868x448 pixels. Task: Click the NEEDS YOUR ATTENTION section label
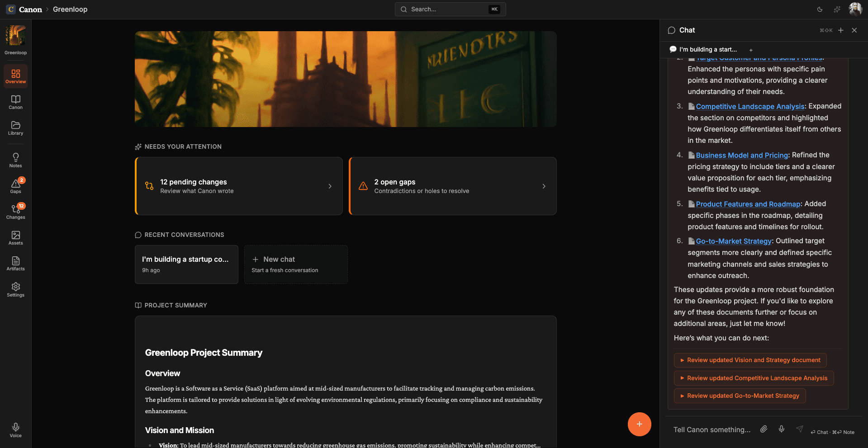[x=183, y=146]
